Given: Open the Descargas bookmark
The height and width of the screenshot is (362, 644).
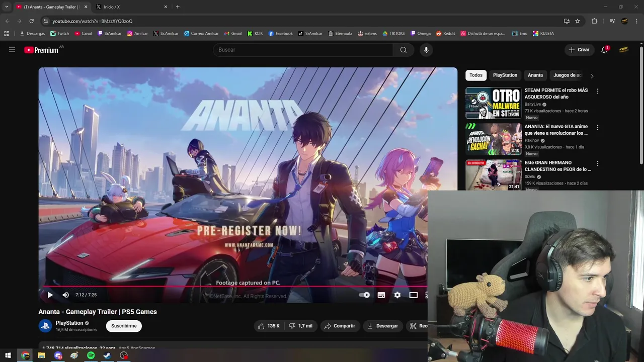Looking at the screenshot, I should [32, 34].
